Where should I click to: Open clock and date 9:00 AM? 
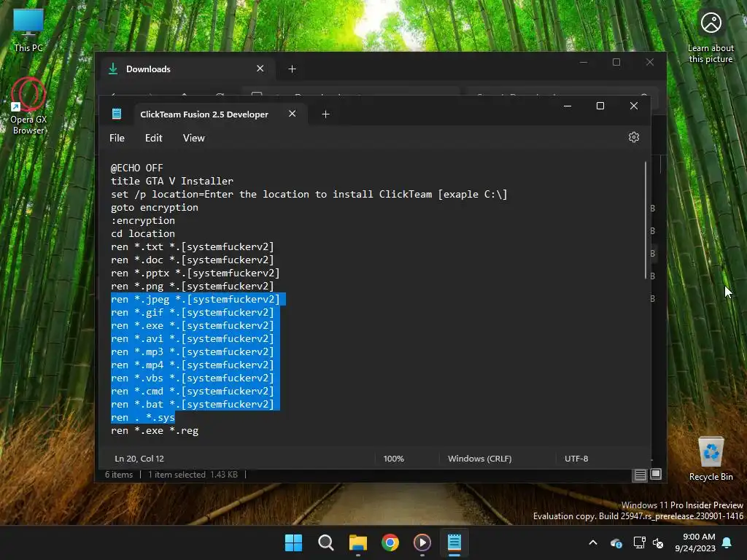[695, 542]
